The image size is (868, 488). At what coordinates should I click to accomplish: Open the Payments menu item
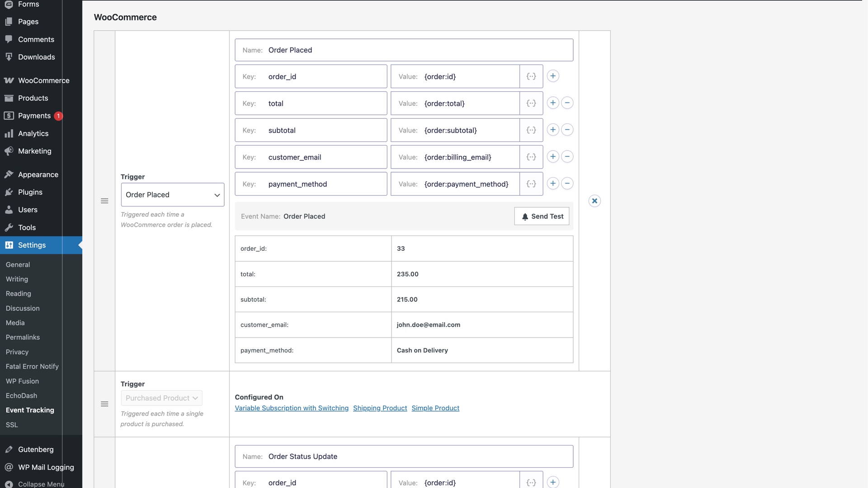(x=34, y=116)
